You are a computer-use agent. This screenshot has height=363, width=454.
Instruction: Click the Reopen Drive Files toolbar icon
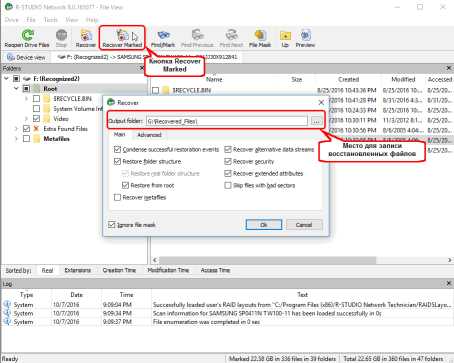coord(27,38)
